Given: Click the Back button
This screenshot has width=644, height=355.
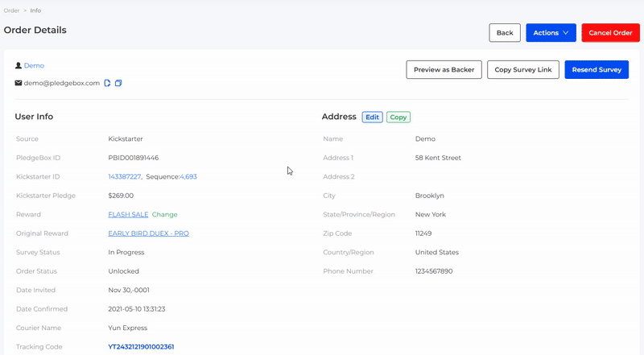Looking at the screenshot, I should coord(505,33).
